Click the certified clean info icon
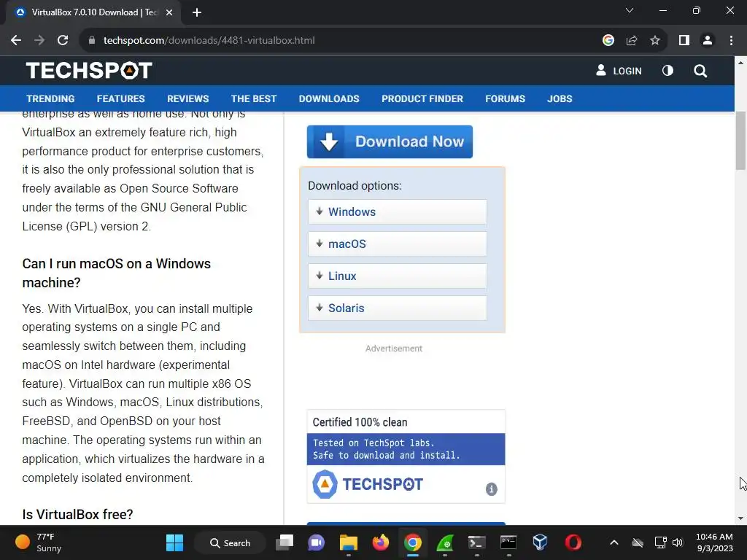747x560 pixels. [x=491, y=489]
